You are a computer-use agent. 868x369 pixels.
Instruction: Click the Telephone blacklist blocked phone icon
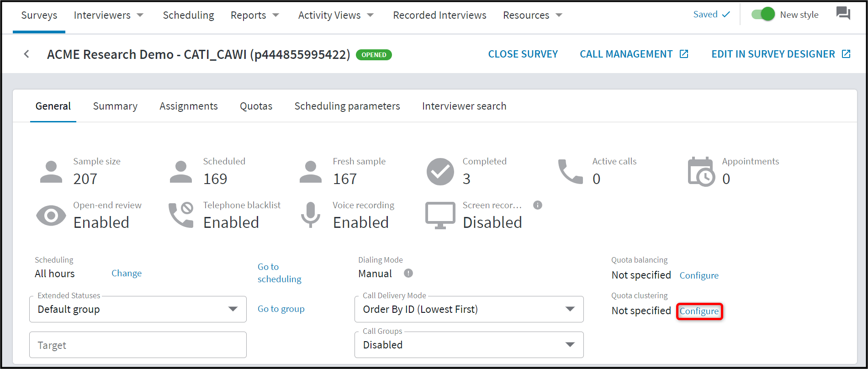tap(181, 216)
